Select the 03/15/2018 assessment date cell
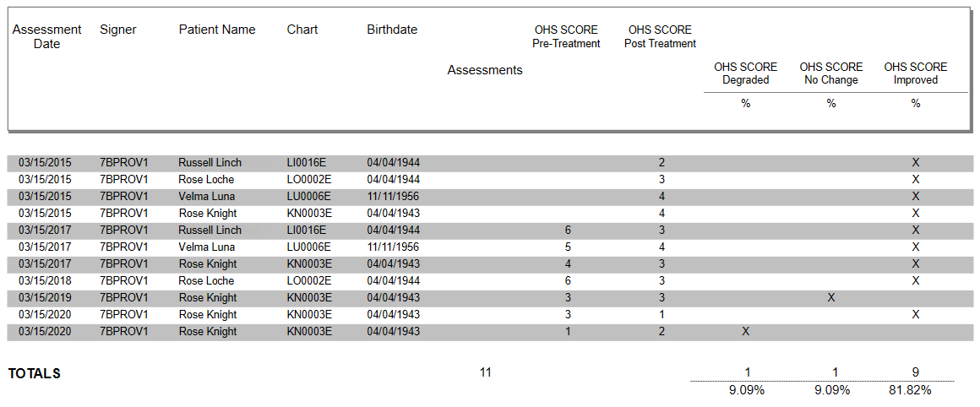 (x=45, y=281)
